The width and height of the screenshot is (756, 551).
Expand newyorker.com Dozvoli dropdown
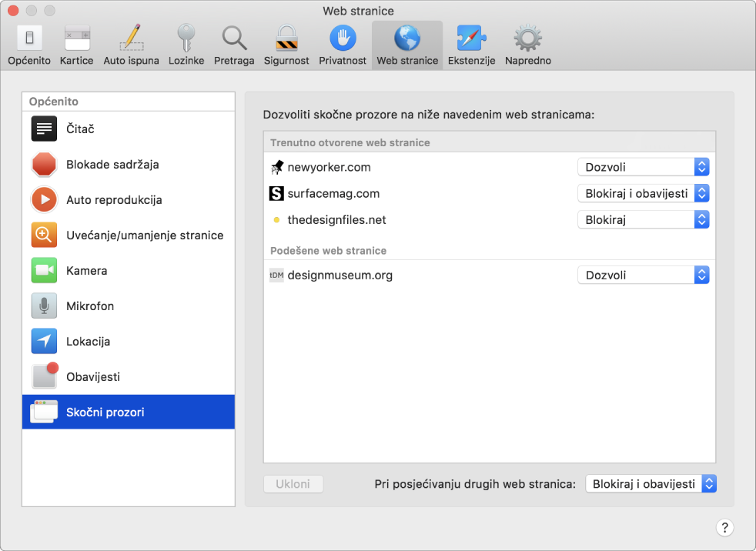tap(643, 167)
